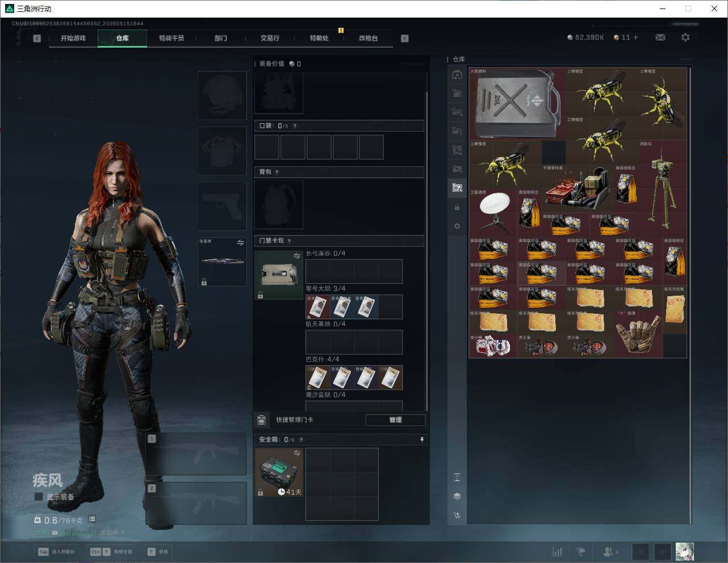728x563 pixels.
Task: Click the help icon beside 门禁卡包
Action: coord(290,241)
